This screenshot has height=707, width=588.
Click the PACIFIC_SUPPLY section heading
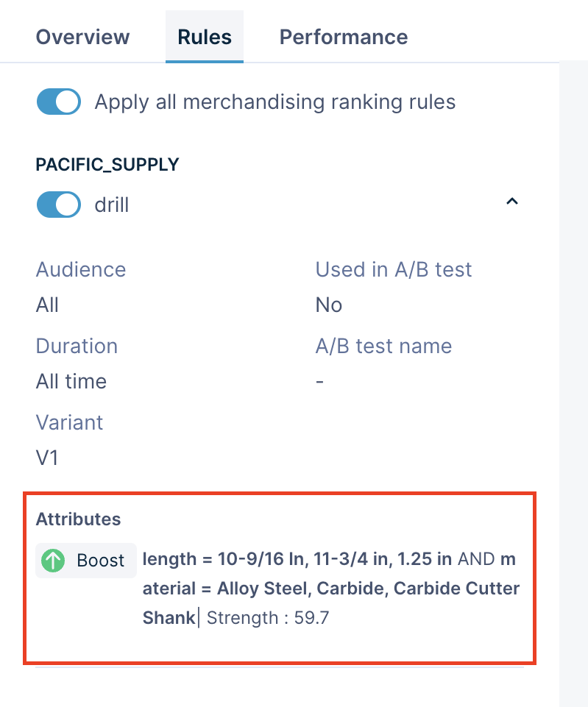[x=107, y=164]
